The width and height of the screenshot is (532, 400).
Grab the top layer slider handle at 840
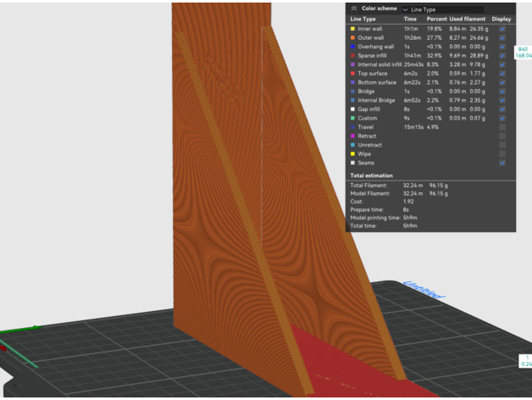coord(523,53)
